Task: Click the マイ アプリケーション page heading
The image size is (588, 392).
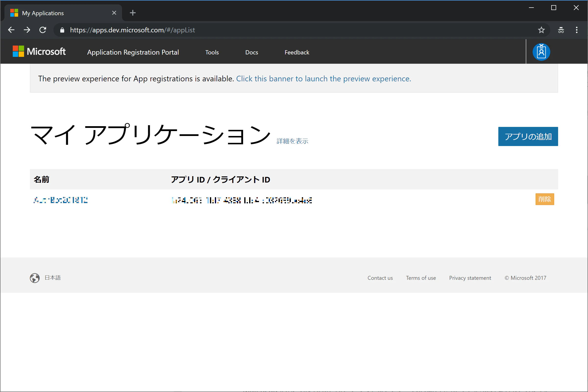Action: (150, 135)
